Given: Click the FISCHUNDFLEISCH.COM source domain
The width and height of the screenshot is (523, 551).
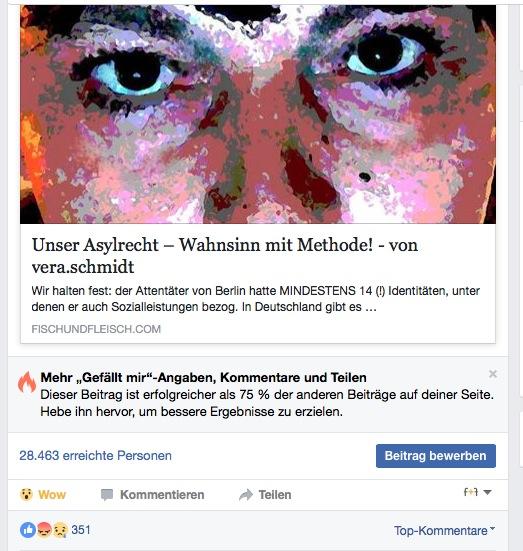Looking at the screenshot, I should click(x=96, y=329).
